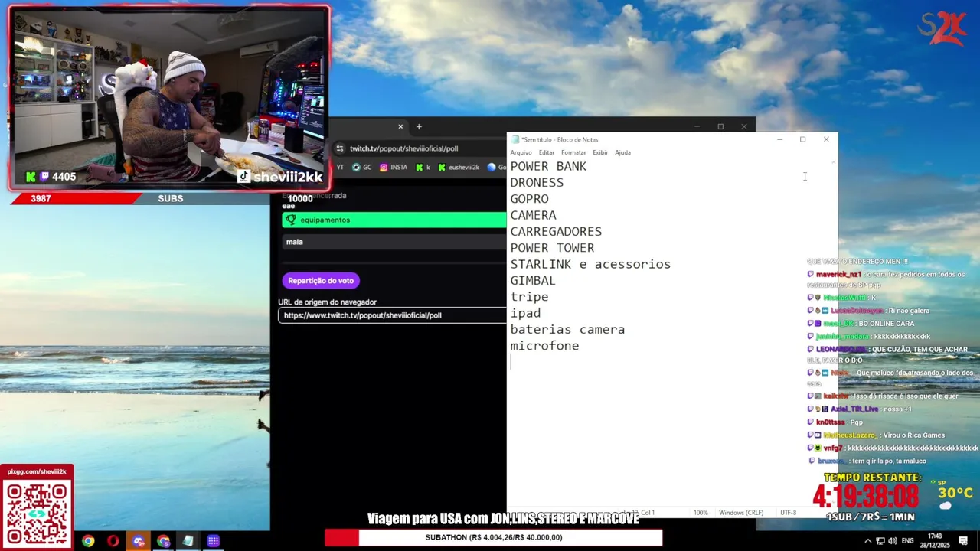Open the Exibir menu in Notepad

(600, 152)
